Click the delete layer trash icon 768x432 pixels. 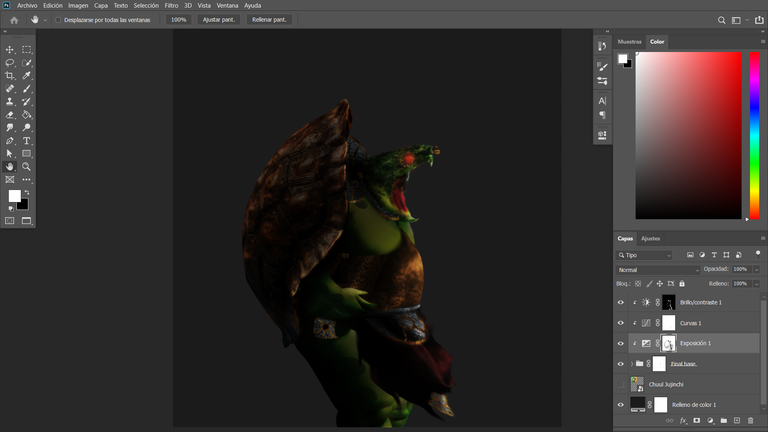tap(750, 420)
